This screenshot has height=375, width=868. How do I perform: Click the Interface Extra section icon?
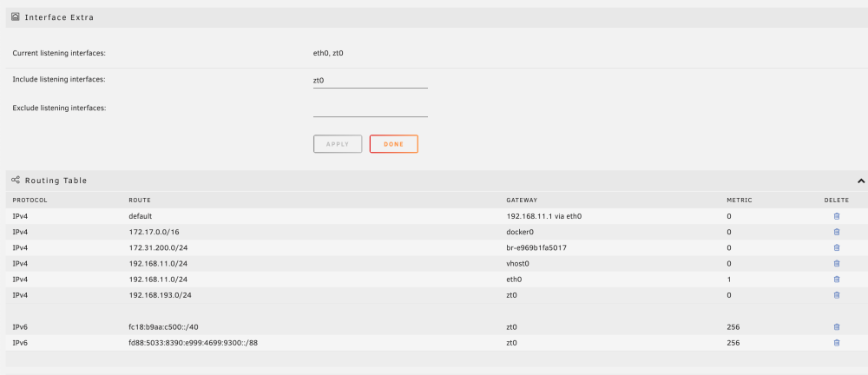click(16, 17)
